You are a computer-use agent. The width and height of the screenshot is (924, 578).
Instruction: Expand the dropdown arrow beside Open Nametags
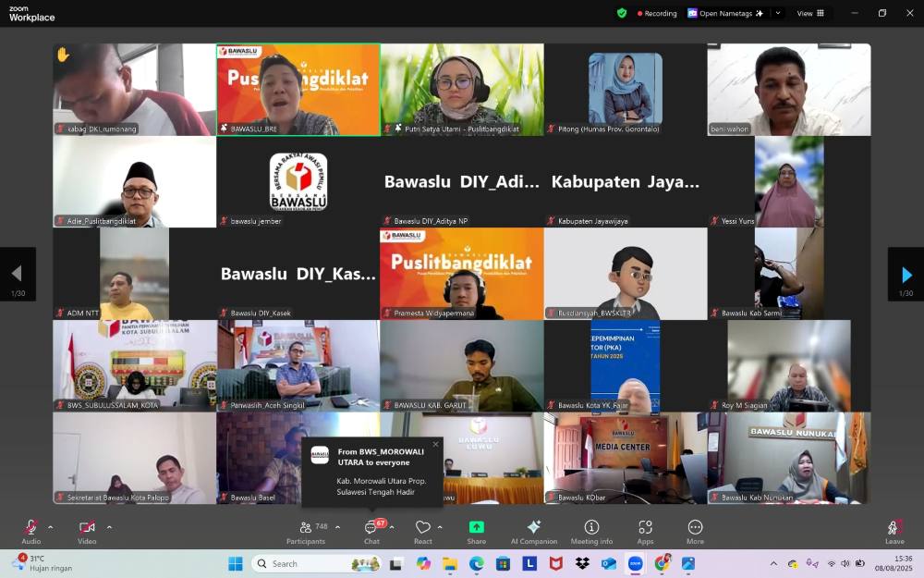[x=778, y=13]
